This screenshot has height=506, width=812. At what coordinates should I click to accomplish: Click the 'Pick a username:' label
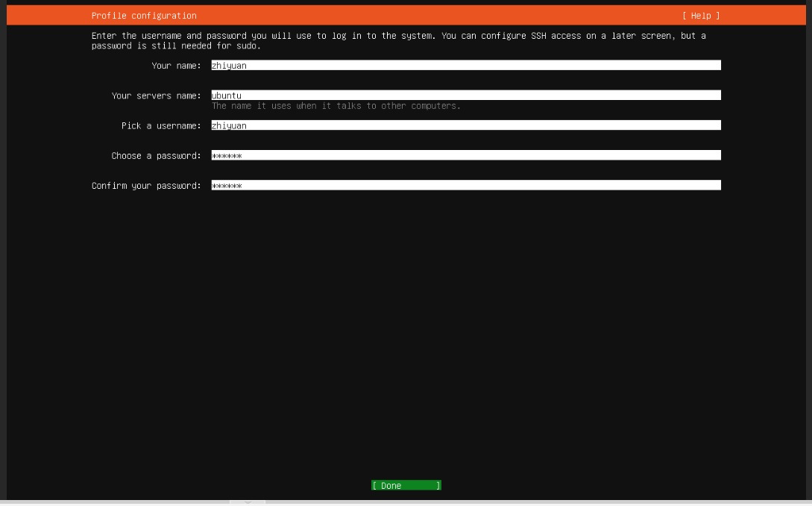tap(161, 125)
